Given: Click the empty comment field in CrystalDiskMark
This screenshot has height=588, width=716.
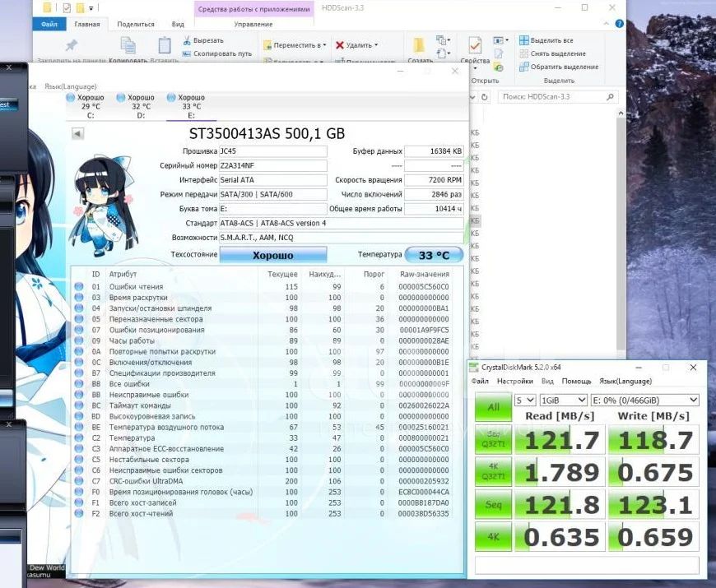Looking at the screenshot, I should click(x=587, y=565).
